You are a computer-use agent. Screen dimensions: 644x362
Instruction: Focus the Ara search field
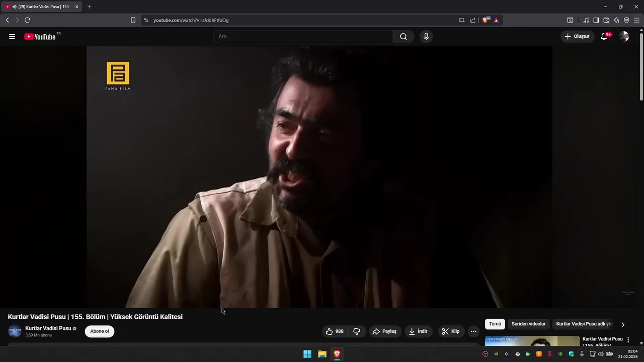click(x=303, y=37)
